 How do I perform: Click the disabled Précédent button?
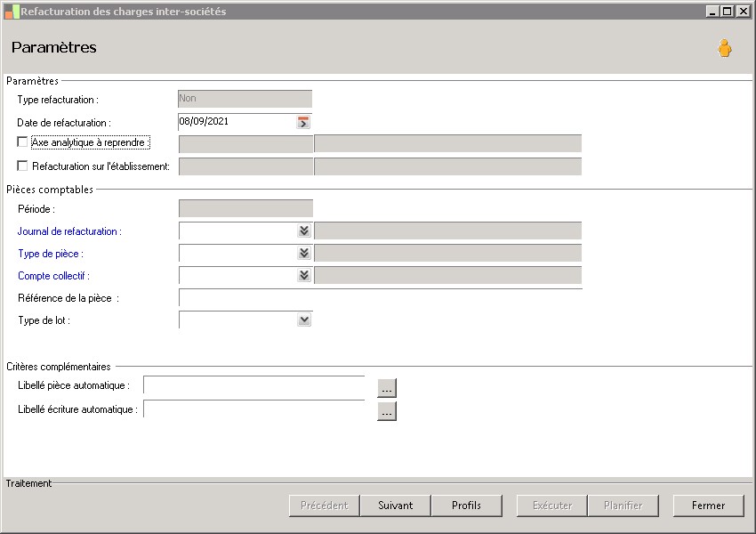[x=325, y=506]
